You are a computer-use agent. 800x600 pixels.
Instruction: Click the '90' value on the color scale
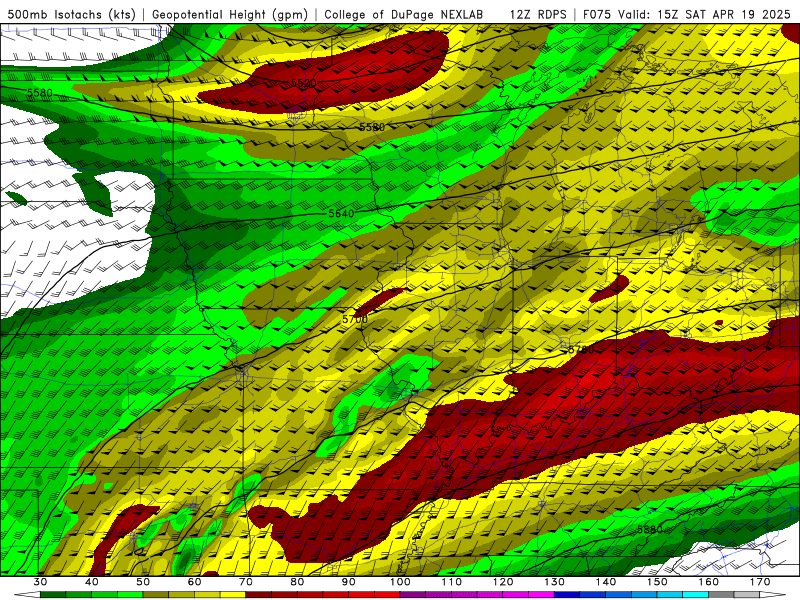348,582
